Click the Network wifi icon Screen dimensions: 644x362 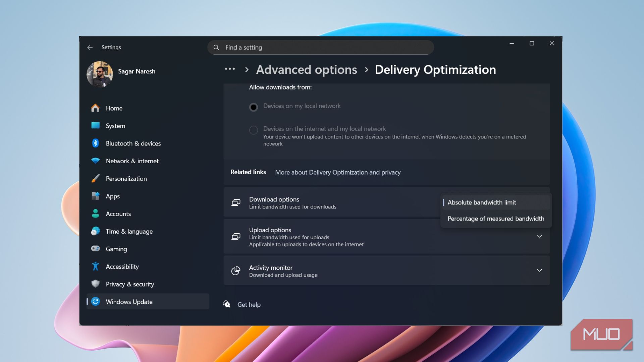pos(95,161)
